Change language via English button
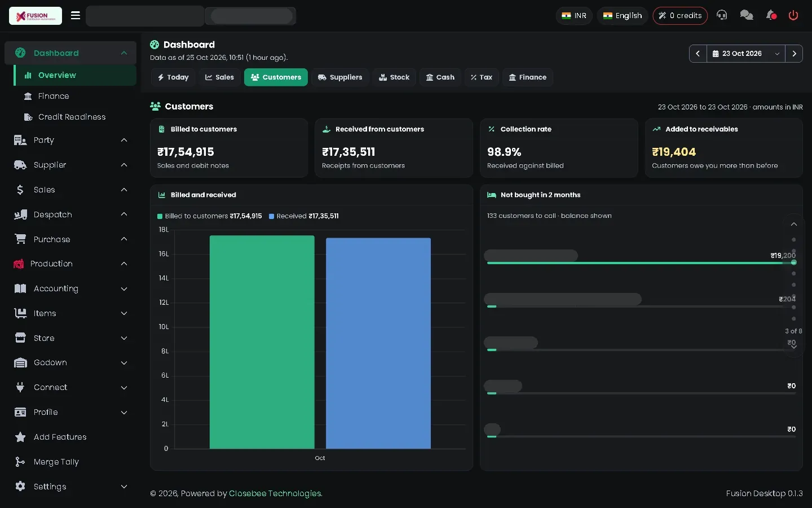 pos(623,16)
